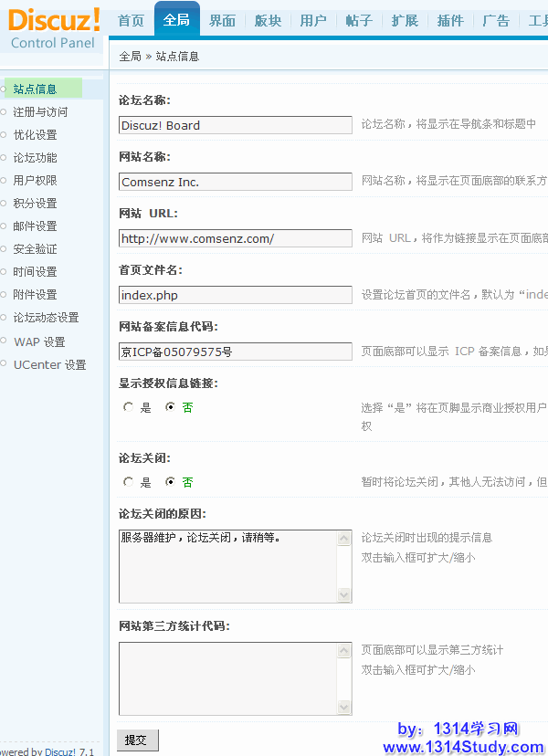Image resolution: width=548 pixels, height=756 pixels.
Task: Click the Discuz! Control Panel logo
Action: [x=53, y=27]
